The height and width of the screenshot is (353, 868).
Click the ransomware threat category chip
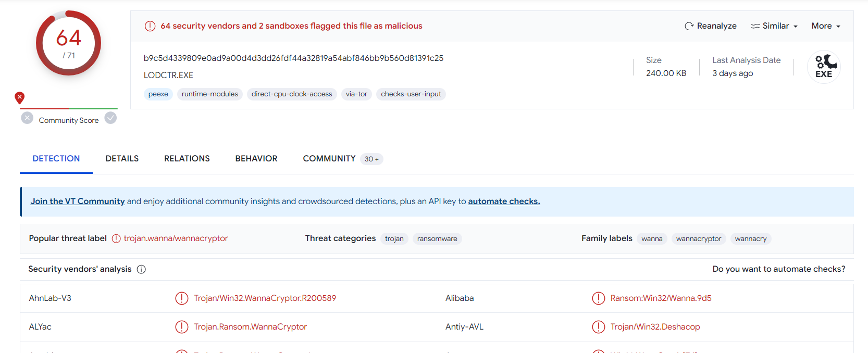pos(437,239)
